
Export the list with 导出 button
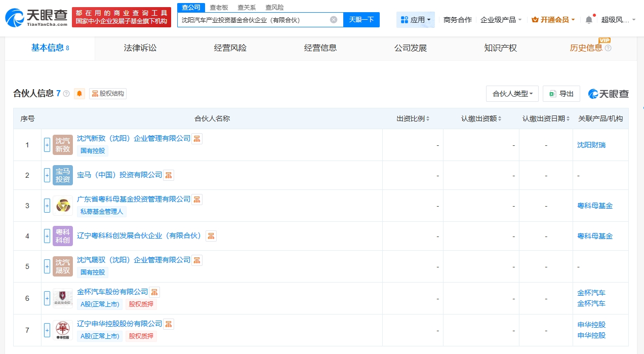point(561,94)
